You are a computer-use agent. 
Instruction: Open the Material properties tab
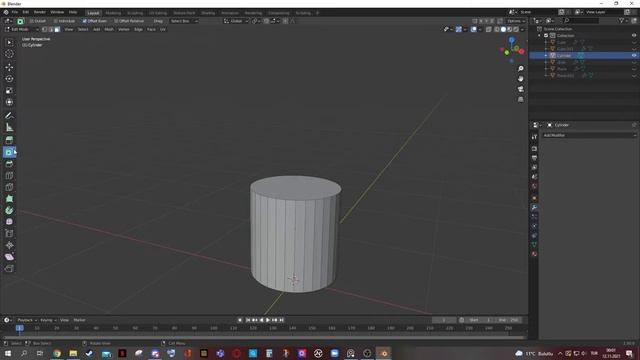(534, 254)
